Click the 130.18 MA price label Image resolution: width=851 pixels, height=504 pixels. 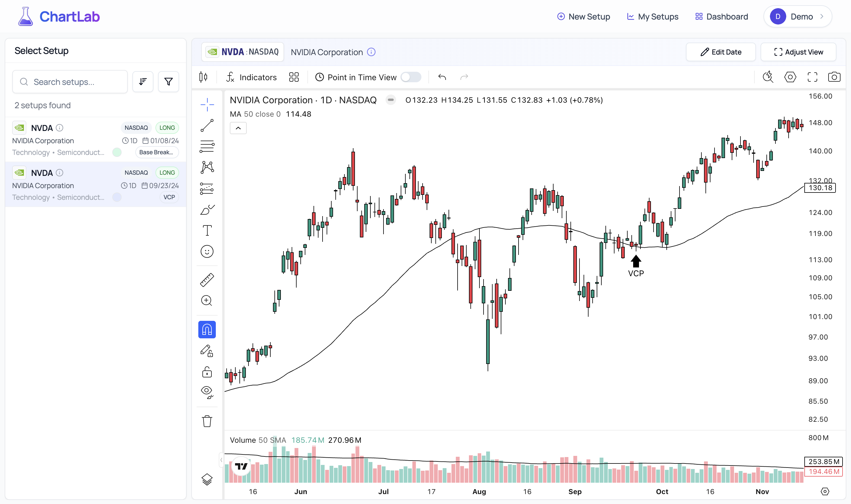(x=820, y=188)
